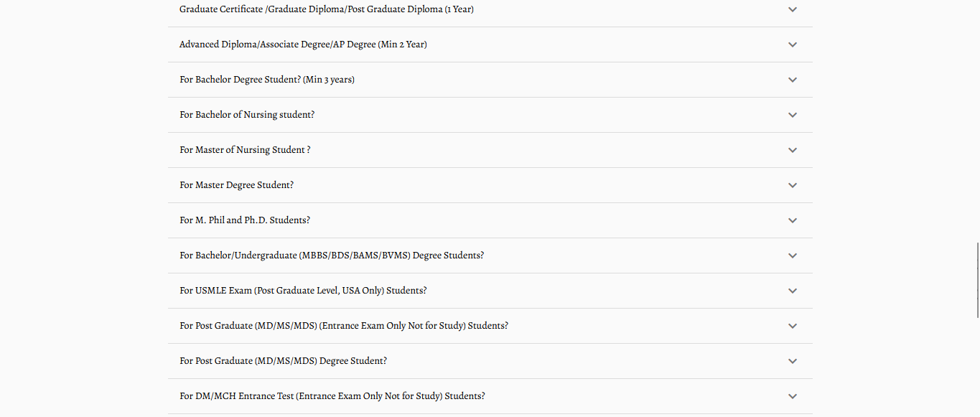Expand the USMLE Exam Students section
This screenshot has height=417, width=980.
point(793,291)
